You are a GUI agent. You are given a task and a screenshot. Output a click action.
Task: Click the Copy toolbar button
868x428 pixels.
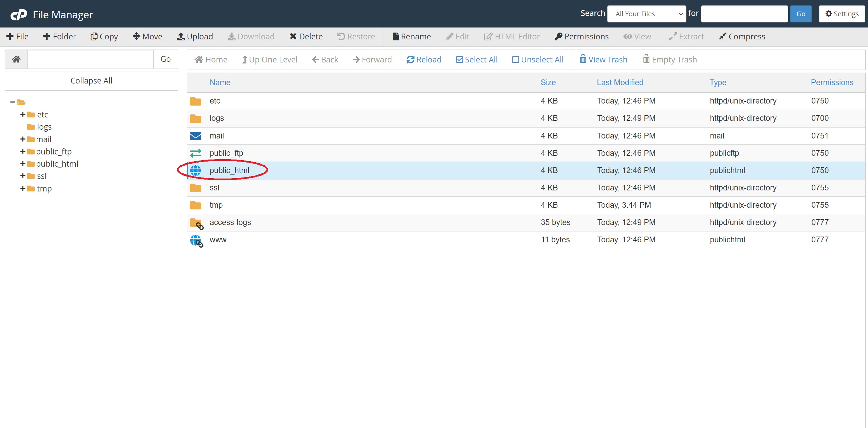pyautogui.click(x=104, y=36)
